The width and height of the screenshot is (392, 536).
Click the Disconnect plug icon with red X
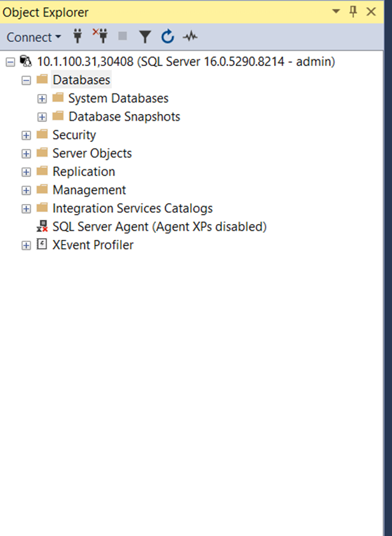100,35
